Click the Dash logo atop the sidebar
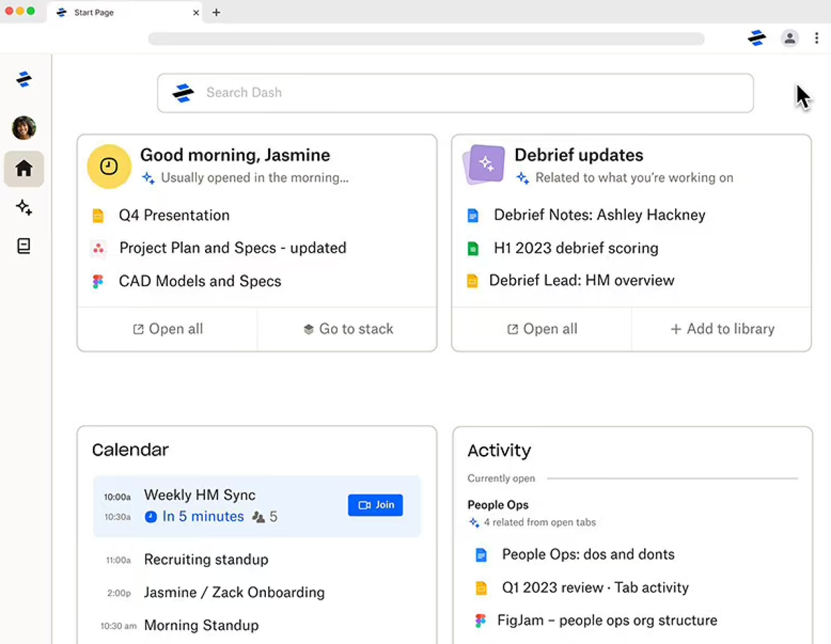 tap(24, 80)
